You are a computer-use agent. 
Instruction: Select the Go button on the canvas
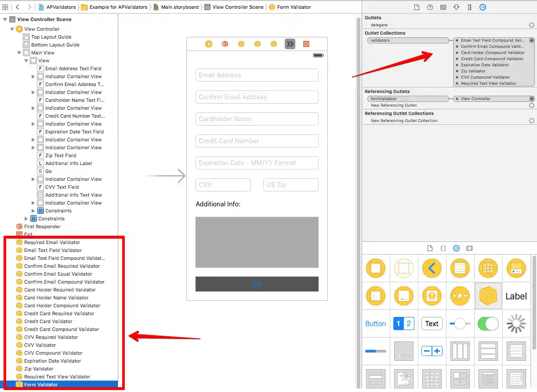tap(257, 284)
